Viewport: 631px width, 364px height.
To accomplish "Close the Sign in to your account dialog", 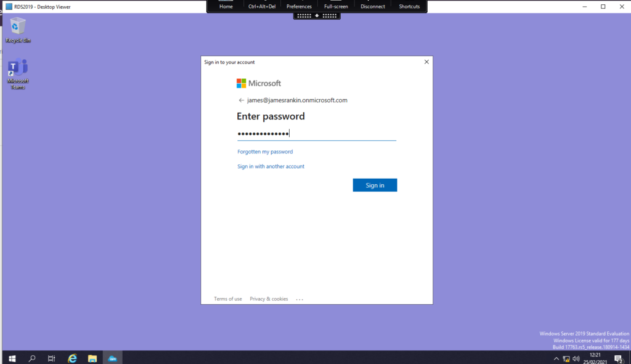I will point(426,62).
